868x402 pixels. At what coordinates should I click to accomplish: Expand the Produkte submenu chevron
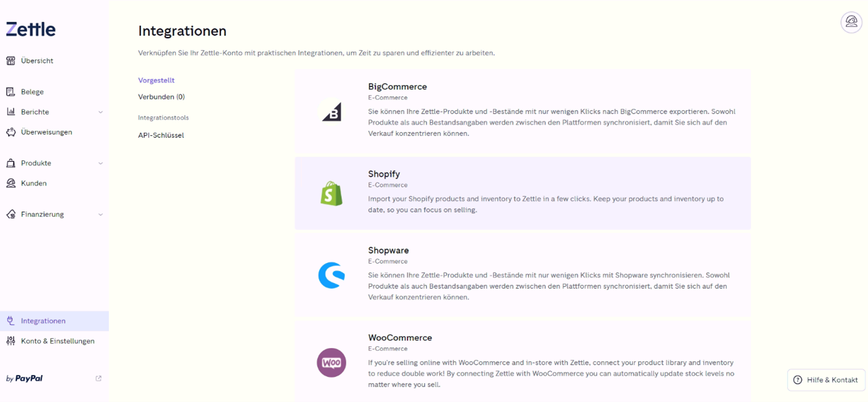[100, 163]
